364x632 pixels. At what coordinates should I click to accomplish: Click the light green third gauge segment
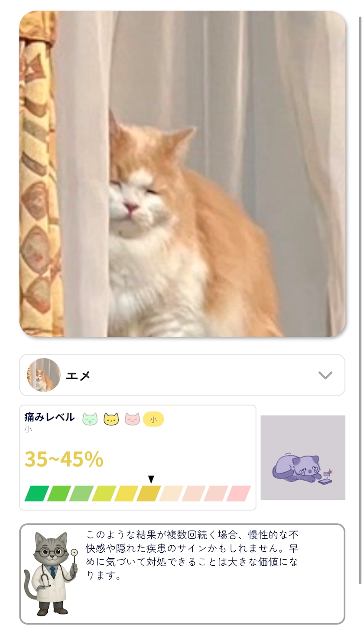point(81,493)
